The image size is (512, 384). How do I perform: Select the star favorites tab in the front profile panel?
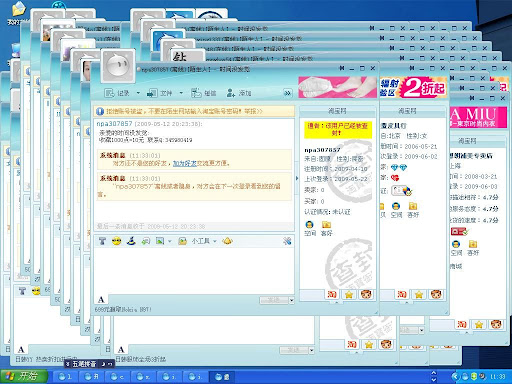[x=349, y=294]
